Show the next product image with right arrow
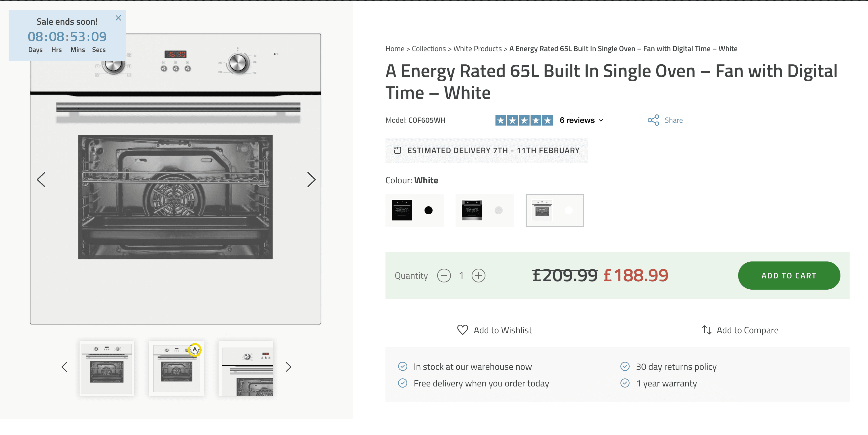The height and width of the screenshot is (435, 868). 311,180
